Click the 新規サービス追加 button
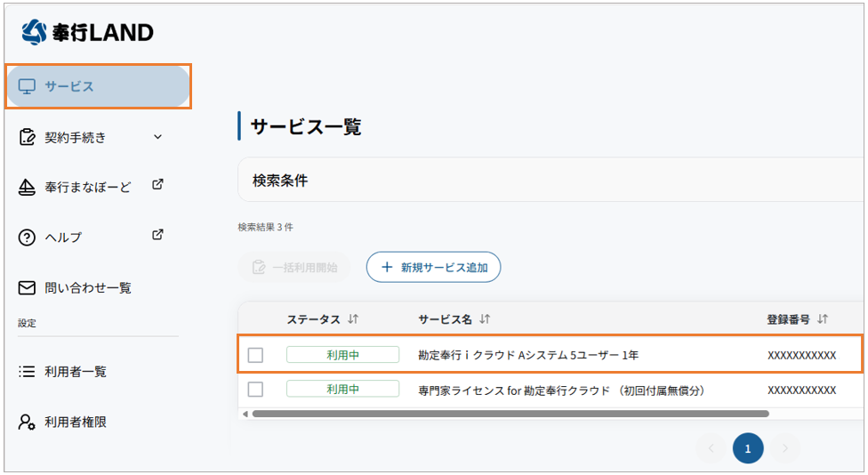 (433, 268)
